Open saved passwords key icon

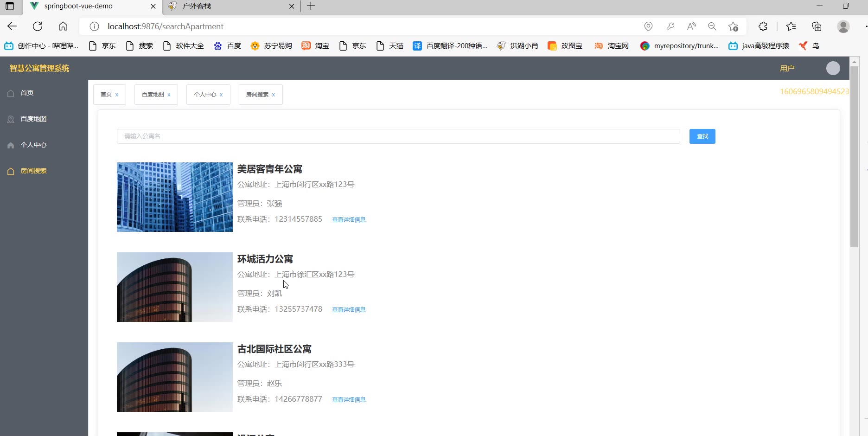(670, 26)
